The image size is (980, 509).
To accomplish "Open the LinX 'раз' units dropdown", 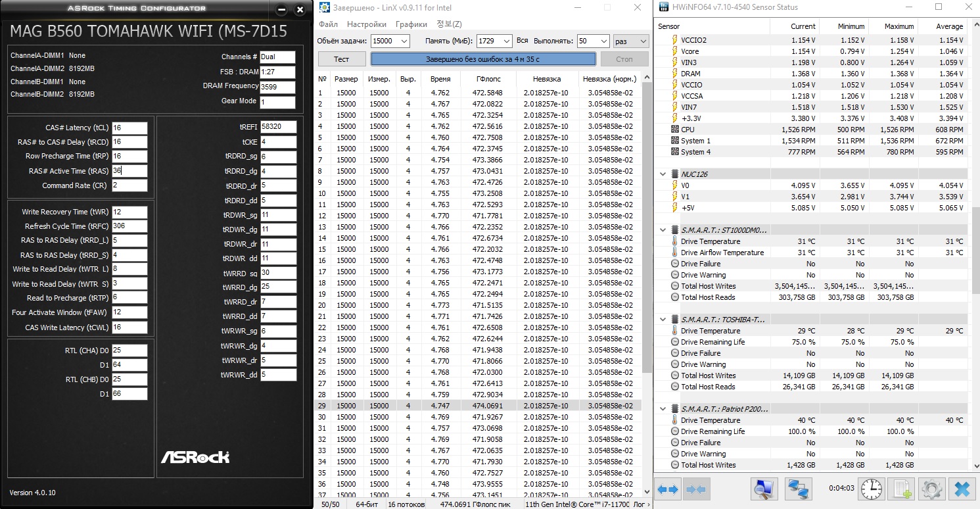I will [x=630, y=41].
